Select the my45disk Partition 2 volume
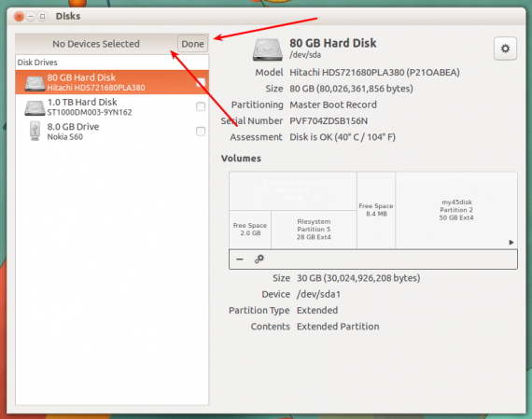This screenshot has height=419, width=532. (456, 210)
